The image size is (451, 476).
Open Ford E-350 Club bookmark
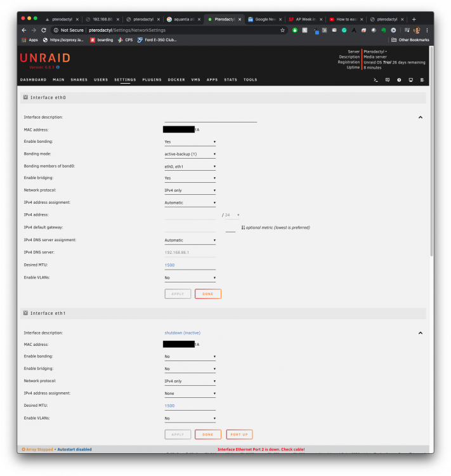(157, 40)
